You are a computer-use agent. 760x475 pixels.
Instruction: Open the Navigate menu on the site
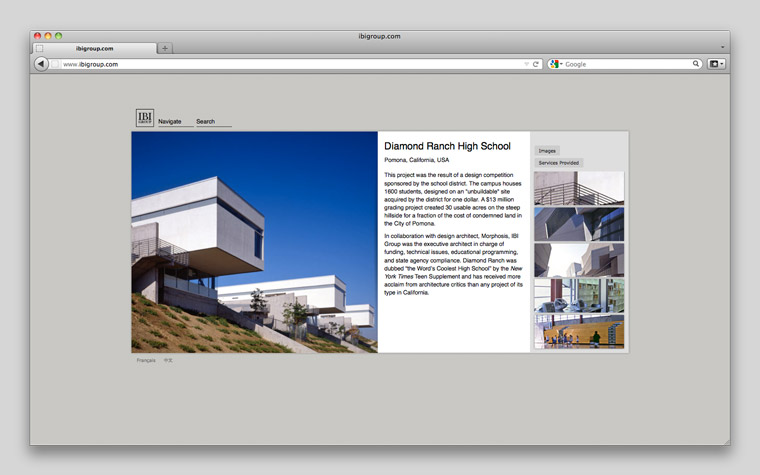(171, 122)
